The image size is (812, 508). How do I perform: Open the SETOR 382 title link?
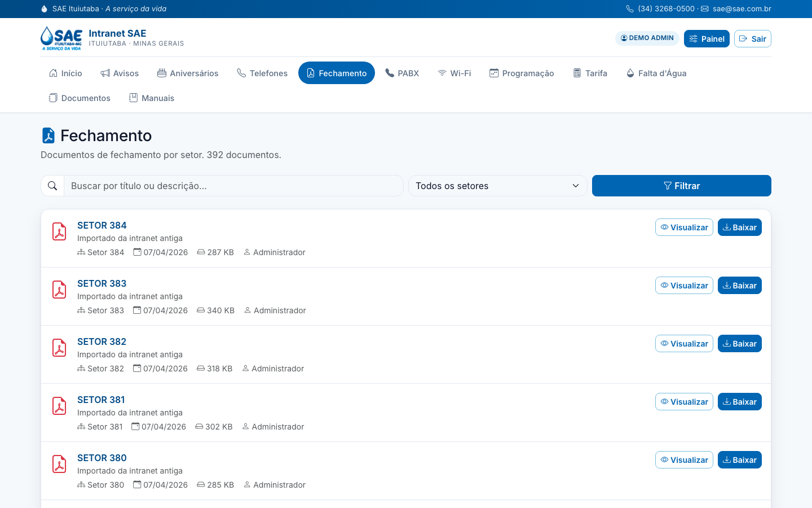(x=102, y=341)
